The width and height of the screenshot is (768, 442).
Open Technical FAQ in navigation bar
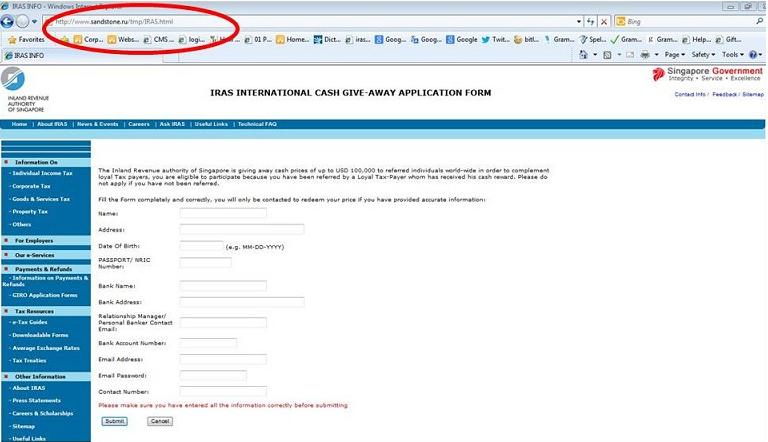[257, 124]
